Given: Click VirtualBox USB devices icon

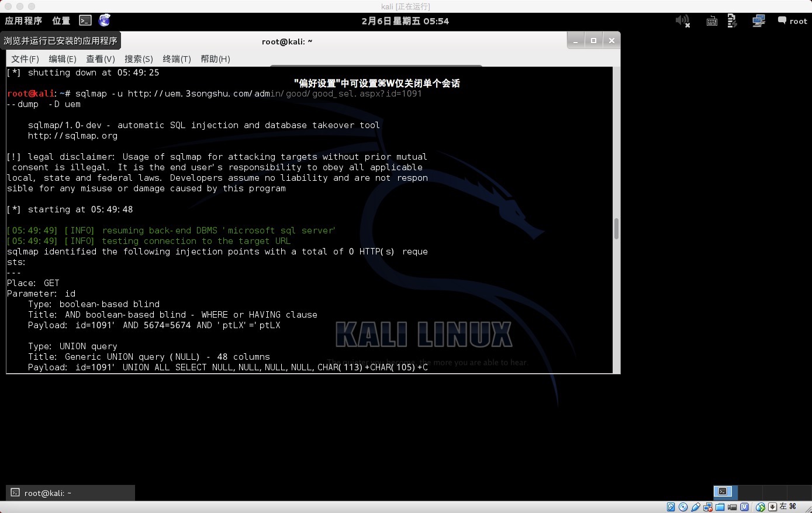Looking at the screenshot, I should click(x=696, y=507).
